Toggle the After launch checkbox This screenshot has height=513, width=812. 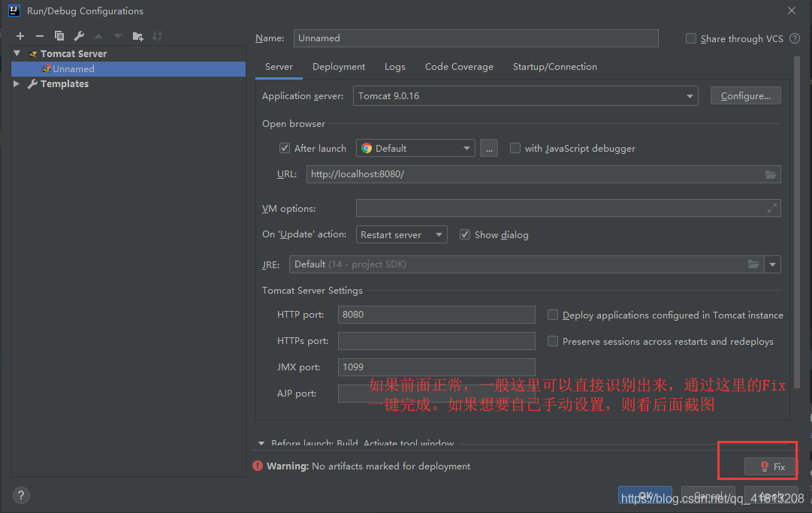(x=285, y=148)
